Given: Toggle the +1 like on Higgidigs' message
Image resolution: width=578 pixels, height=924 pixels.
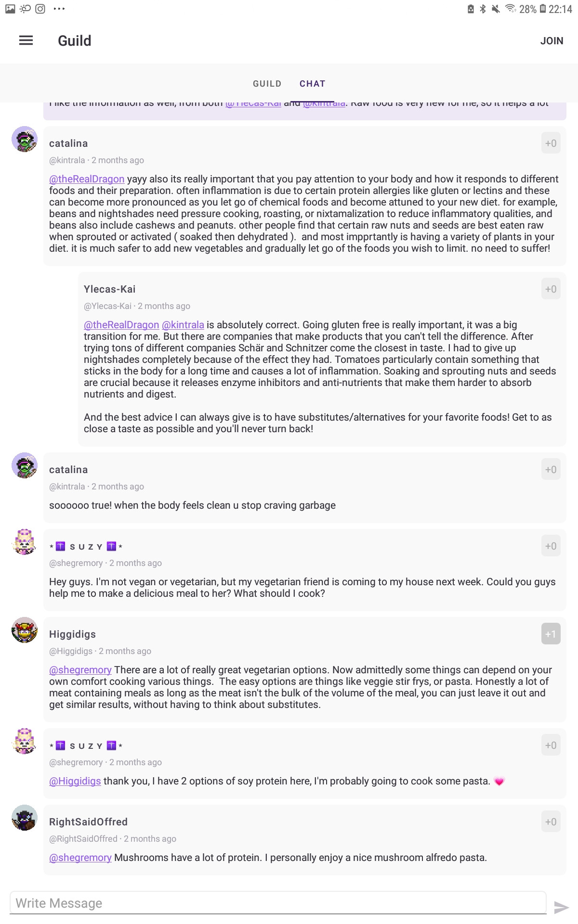Looking at the screenshot, I should click(x=551, y=634).
